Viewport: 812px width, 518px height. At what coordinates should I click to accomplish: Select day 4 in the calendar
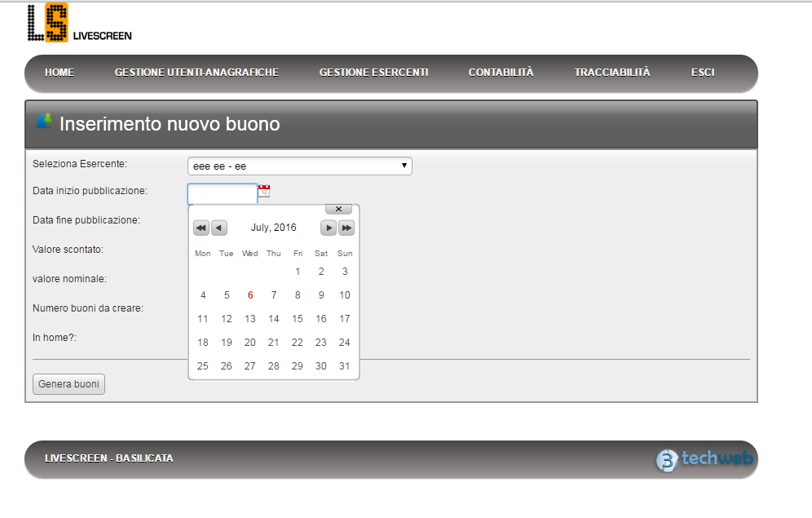[203, 295]
